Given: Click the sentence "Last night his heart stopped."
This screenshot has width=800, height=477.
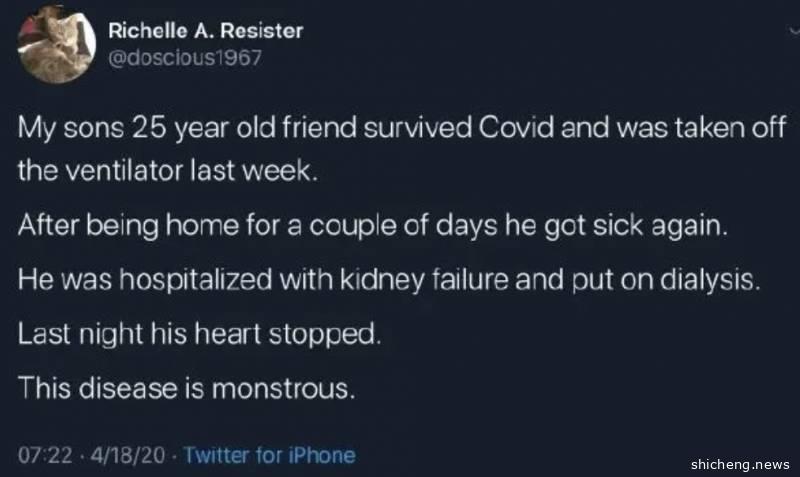Looking at the screenshot, I should coord(200,334).
